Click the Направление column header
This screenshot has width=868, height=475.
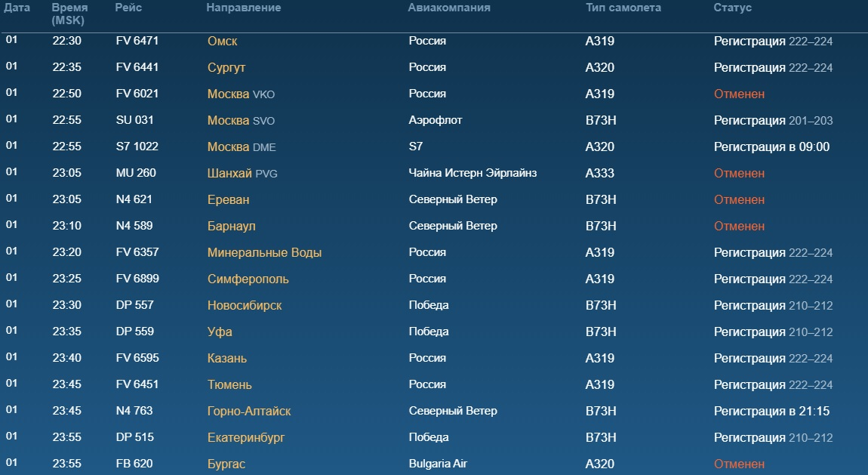coord(244,8)
